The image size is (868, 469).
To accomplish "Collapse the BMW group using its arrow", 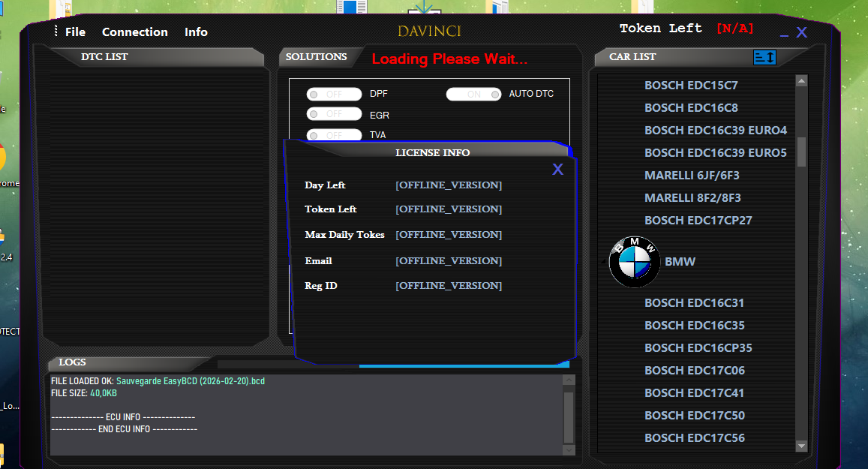I will [x=602, y=262].
